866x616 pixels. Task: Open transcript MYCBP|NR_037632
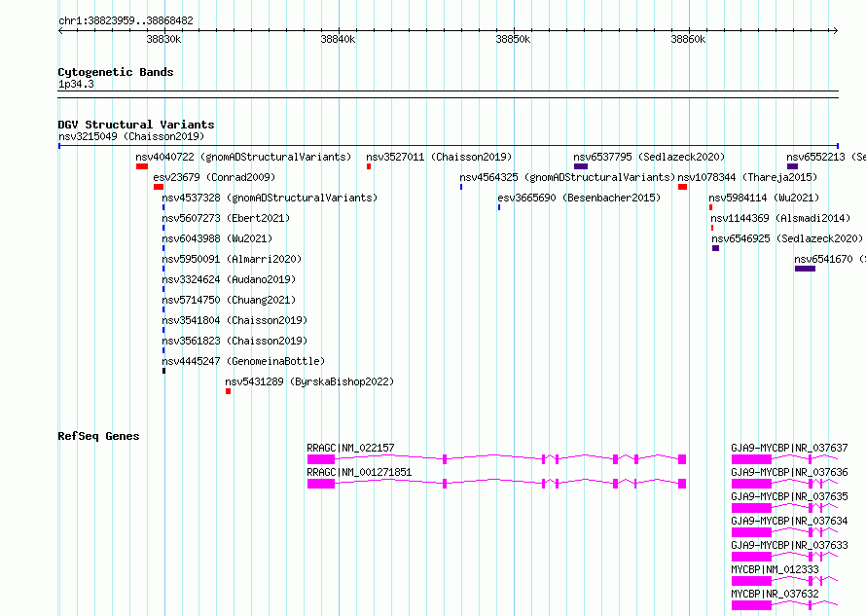click(775, 594)
